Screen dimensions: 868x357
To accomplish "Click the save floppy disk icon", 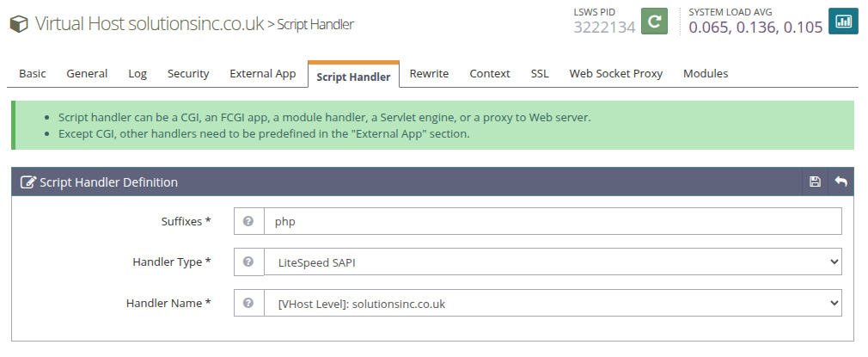I will tap(815, 182).
